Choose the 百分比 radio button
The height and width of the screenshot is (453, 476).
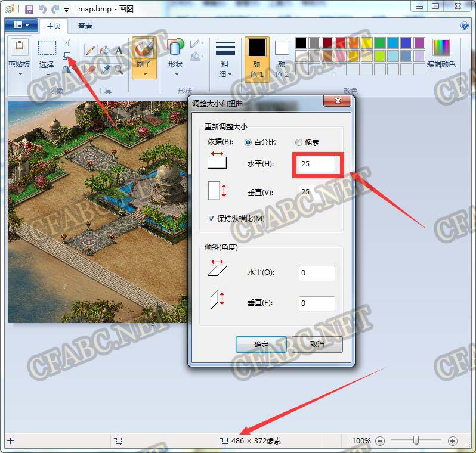click(x=248, y=142)
